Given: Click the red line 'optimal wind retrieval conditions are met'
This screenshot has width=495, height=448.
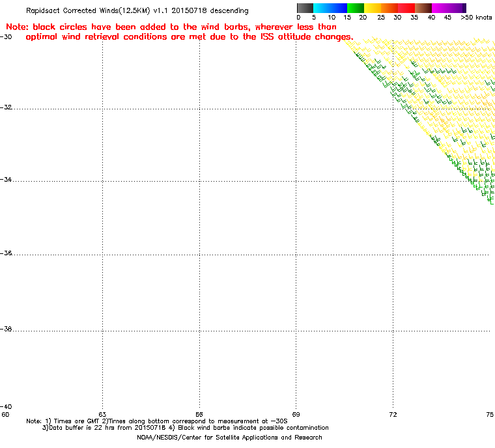Looking at the screenshot, I should tap(190, 37).
